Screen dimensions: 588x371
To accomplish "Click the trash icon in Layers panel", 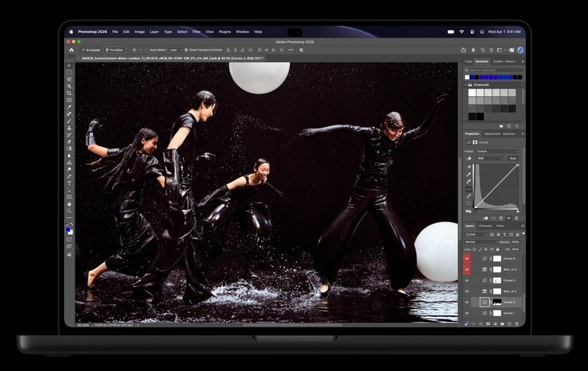I will (x=517, y=323).
